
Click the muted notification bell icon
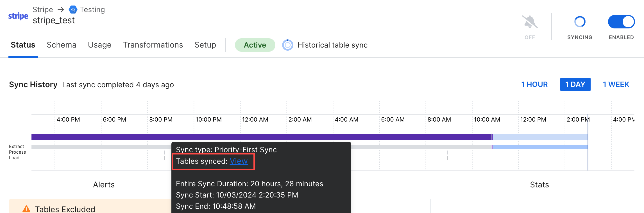(530, 22)
